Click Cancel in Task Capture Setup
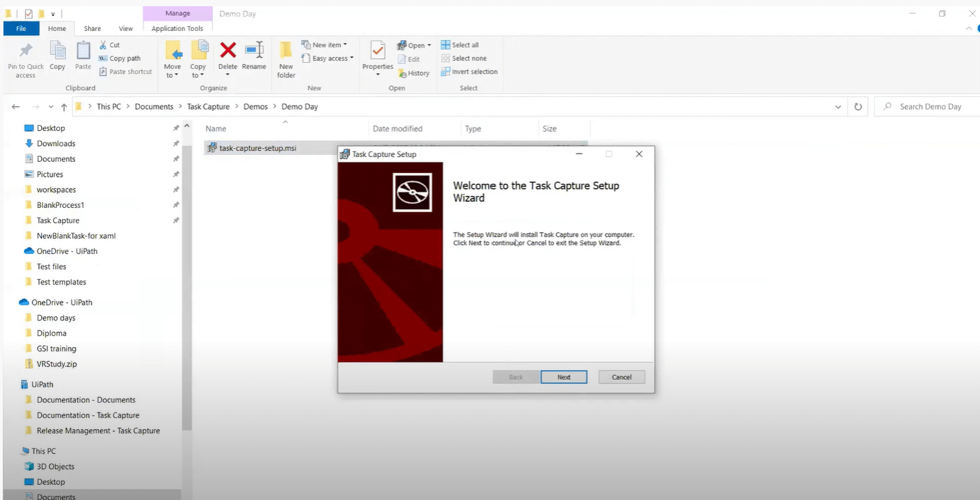The height and width of the screenshot is (500, 980). (622, 377)
